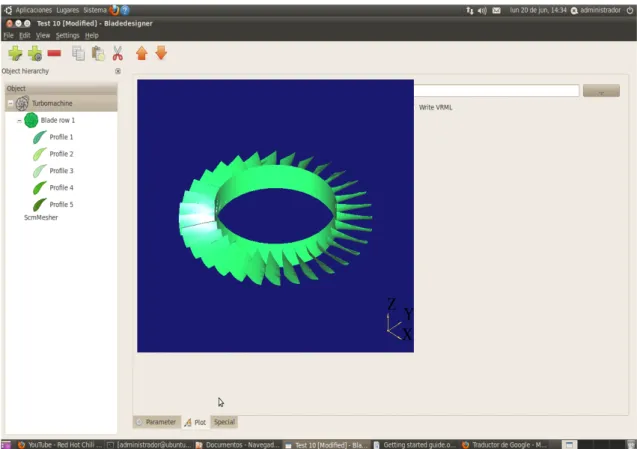
Task: Open the Lugares menu in top panel
Action: [67, 10]
